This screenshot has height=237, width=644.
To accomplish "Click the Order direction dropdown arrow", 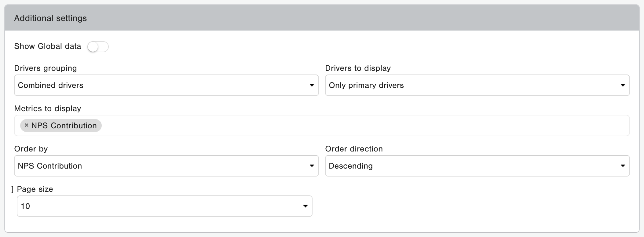I will coord(623,166).
